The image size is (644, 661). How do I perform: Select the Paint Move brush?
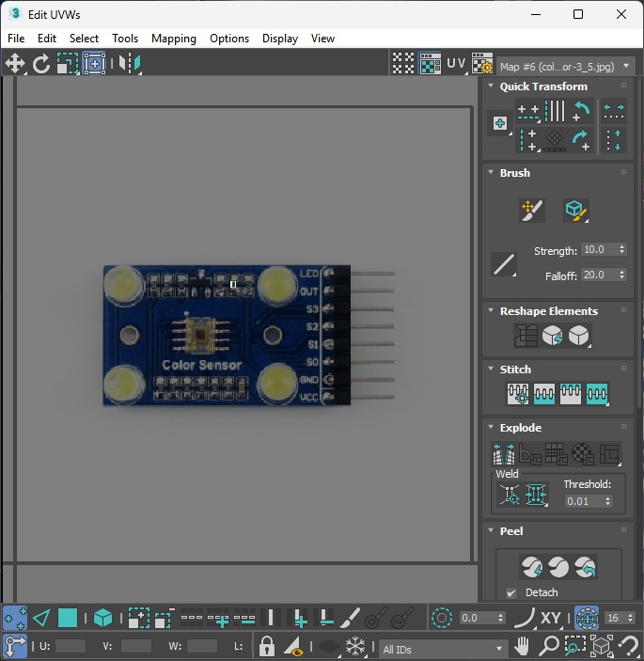click(x=532, y=210)
